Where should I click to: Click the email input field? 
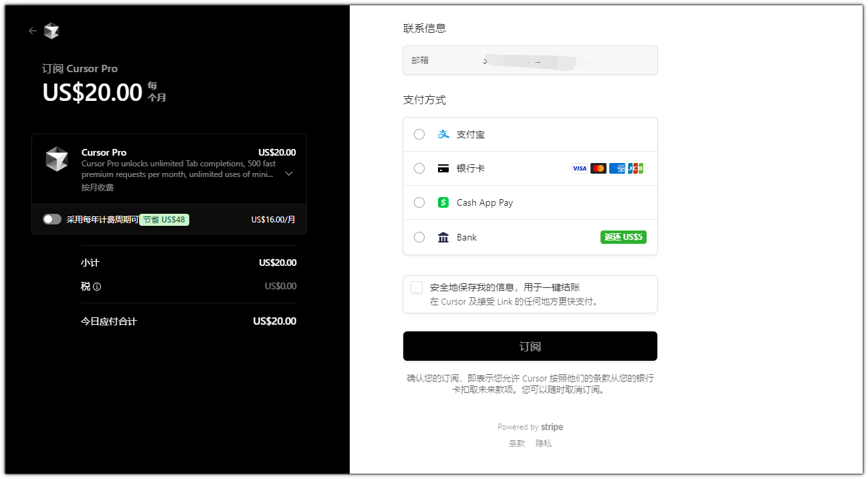[530, 60]
